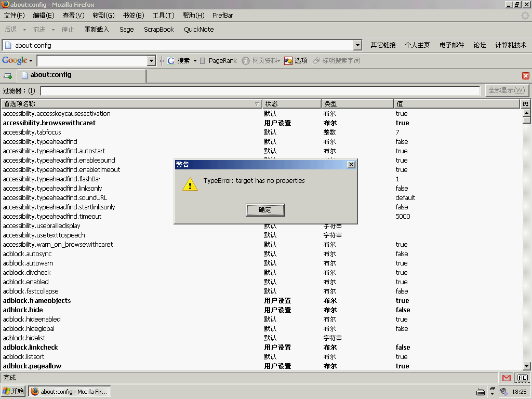Open the 其它链接 bookmark
The image size is (532, 399).
click(x=383, y=45)
